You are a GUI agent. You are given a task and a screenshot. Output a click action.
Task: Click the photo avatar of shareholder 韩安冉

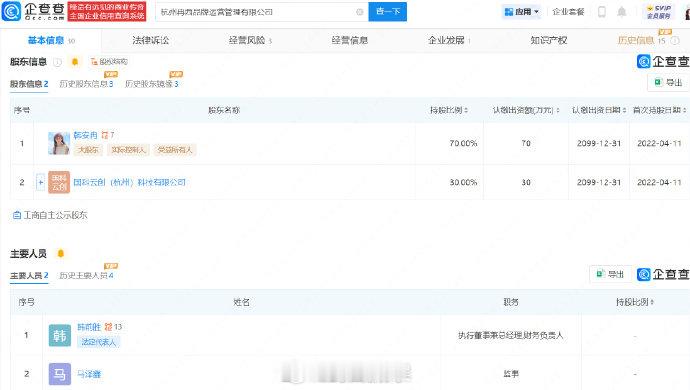(59, 143)
